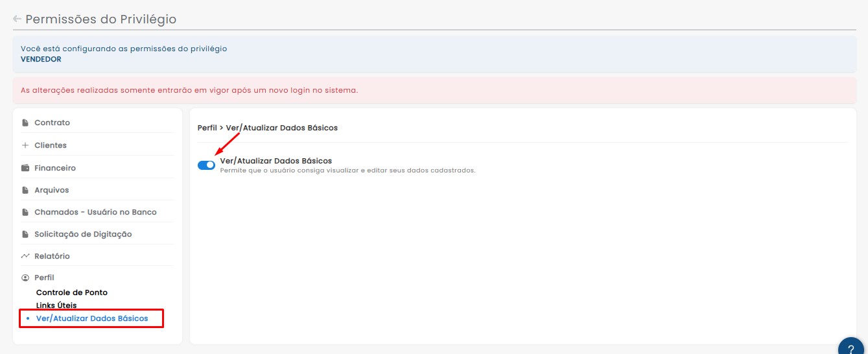Expand the Chamados - Usuário no Banco section
Screen dimensions: 868x354
[95, 212]
